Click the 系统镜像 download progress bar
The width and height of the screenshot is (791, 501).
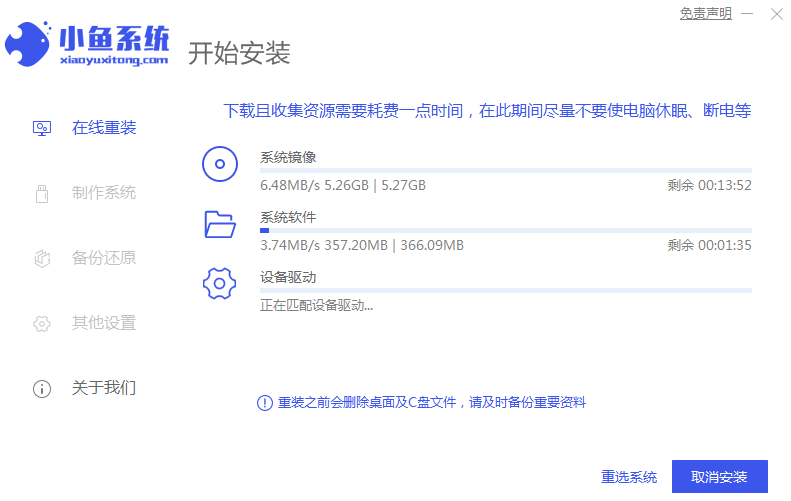point(505,171)
